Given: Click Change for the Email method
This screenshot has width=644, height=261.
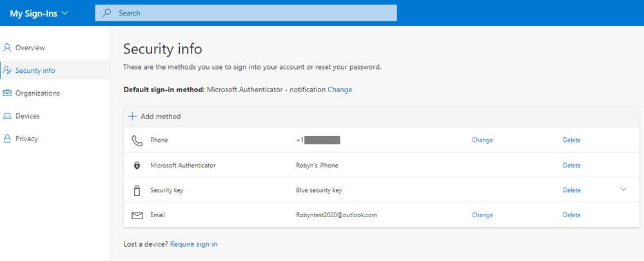Looking at the screenshot, I should [x=482, y=215].
